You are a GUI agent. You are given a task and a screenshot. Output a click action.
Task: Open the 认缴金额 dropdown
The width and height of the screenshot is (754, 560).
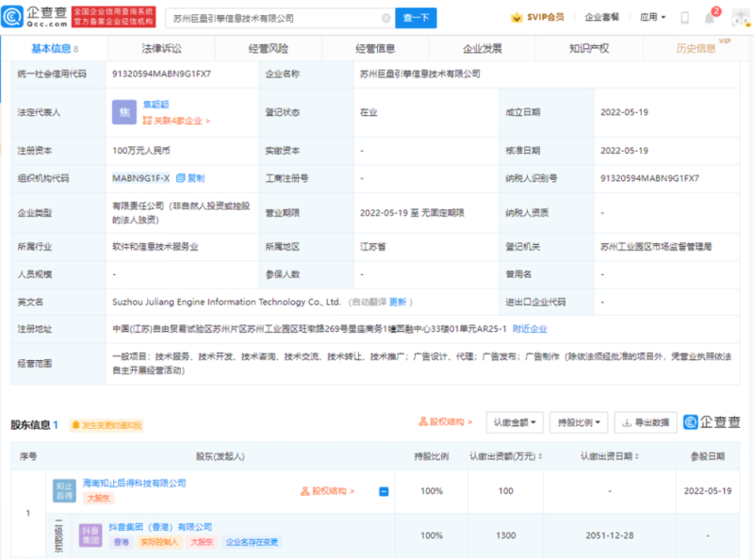515,421
